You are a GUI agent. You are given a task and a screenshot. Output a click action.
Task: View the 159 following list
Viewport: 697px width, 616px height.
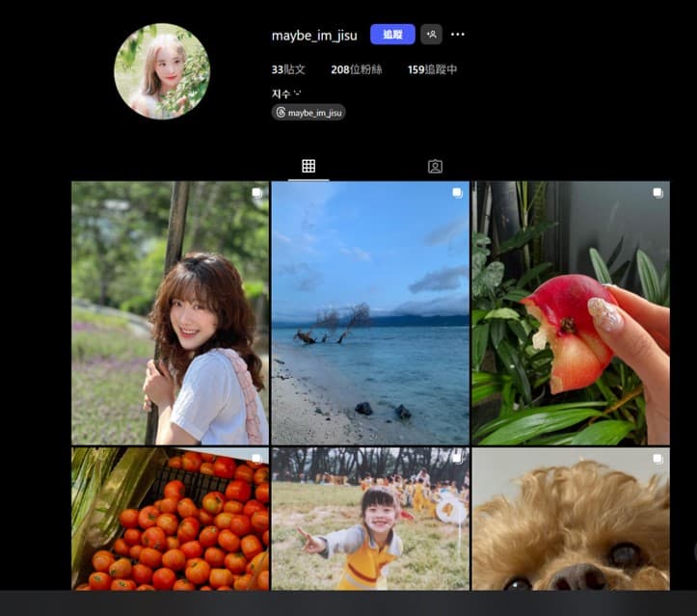click(433, 69)
